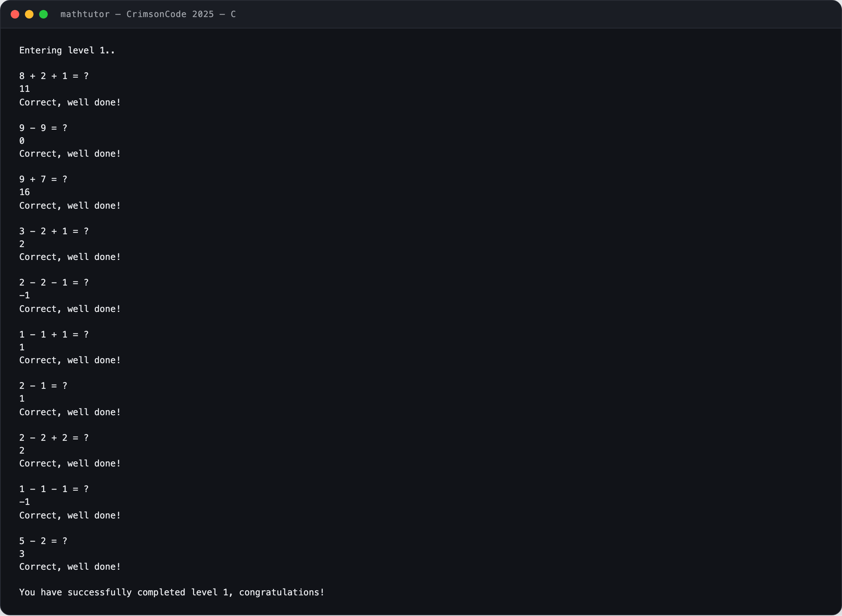Select the question '9 − 9 = ?'
Image resolution: width=842 pixels, height=616 pixels.
(x=43, y=128)
